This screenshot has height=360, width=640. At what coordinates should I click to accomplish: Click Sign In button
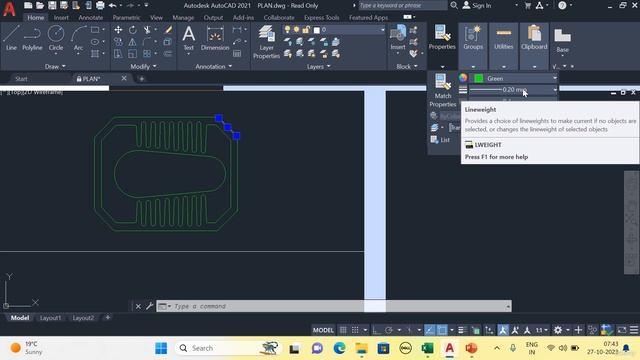(x=477, y=5)
